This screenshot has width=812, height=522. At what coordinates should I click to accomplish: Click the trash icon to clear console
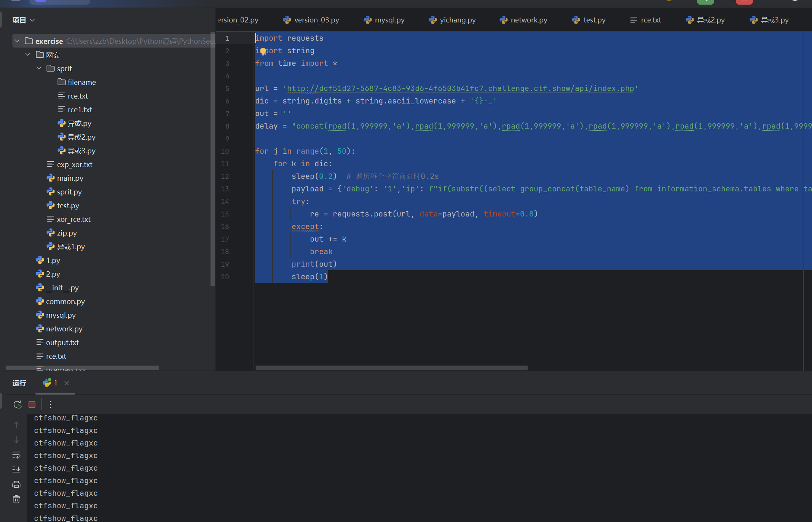point(16,499)
